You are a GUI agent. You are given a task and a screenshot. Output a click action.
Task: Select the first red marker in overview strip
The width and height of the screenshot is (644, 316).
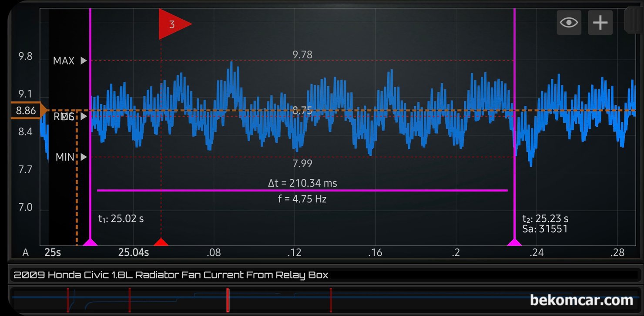coord(68,300)
